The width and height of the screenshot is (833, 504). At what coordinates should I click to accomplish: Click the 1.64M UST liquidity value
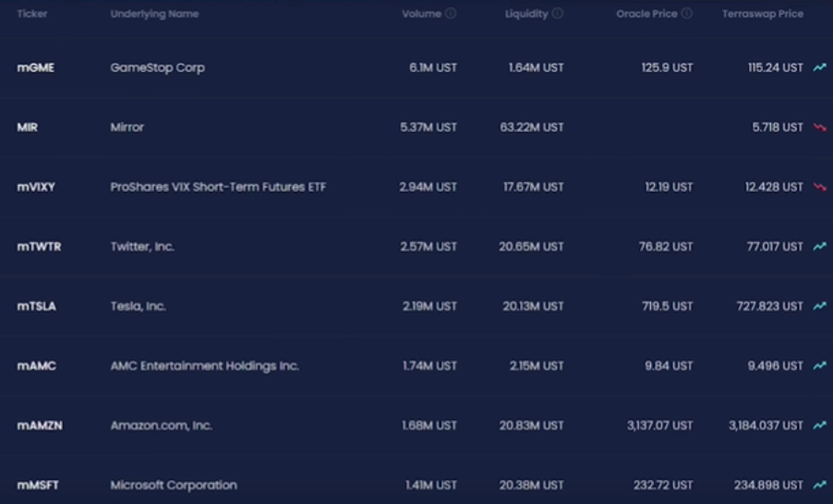pyautogui.click(x=536, y=67)
